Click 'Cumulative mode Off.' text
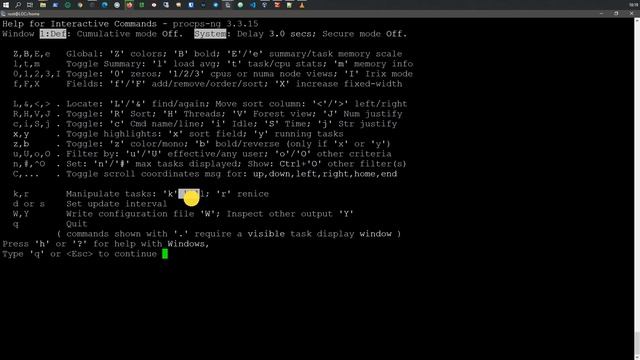640x360 pixels. click(x=130, y=34)
